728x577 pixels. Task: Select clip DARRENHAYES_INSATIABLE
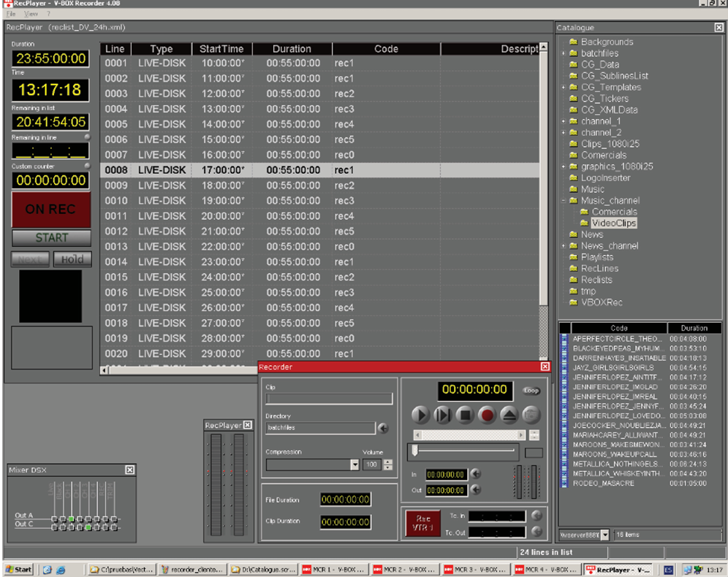(x=640, y=358)
